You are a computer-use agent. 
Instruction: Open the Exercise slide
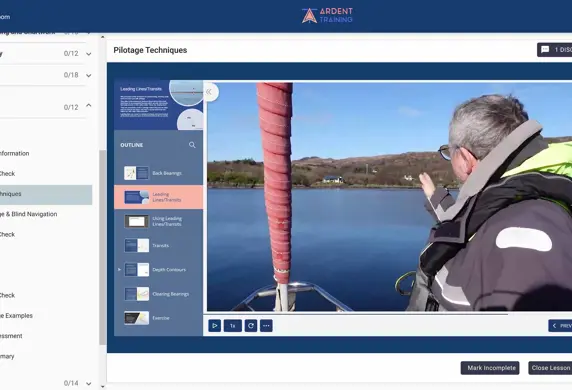(x=158, y=318)
